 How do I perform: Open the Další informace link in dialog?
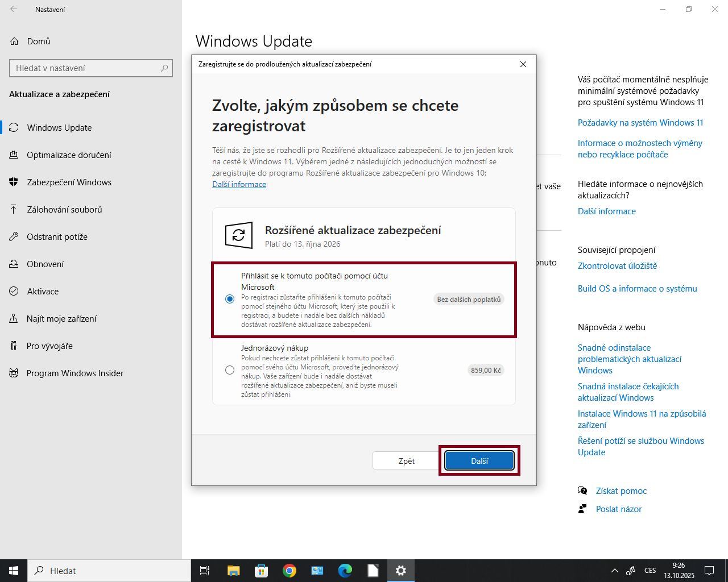239,184
